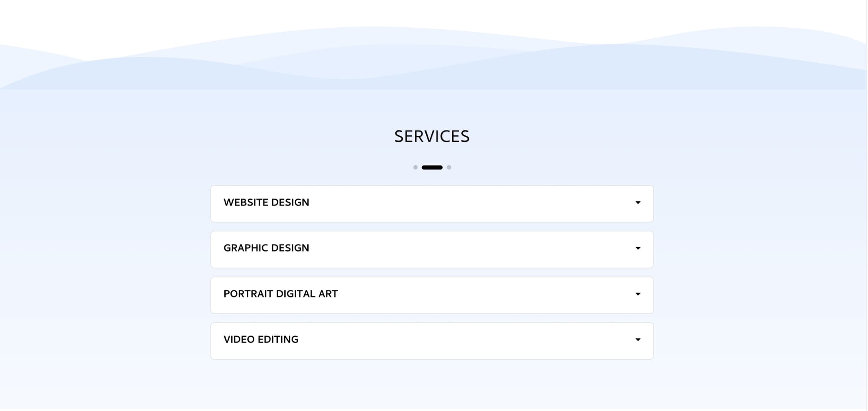868x411 pixels.
Task: Click the right gray dot under Services
Action: point(449,167)
